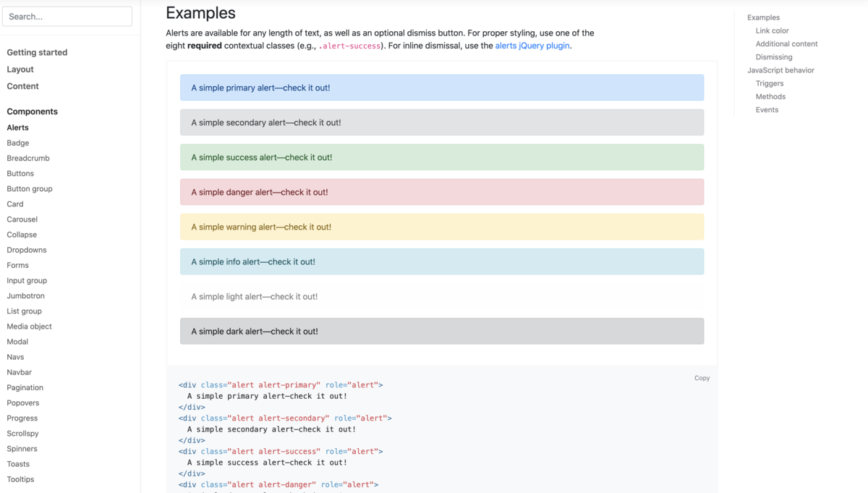Click the teal info alert box

(x=442, y=261)
